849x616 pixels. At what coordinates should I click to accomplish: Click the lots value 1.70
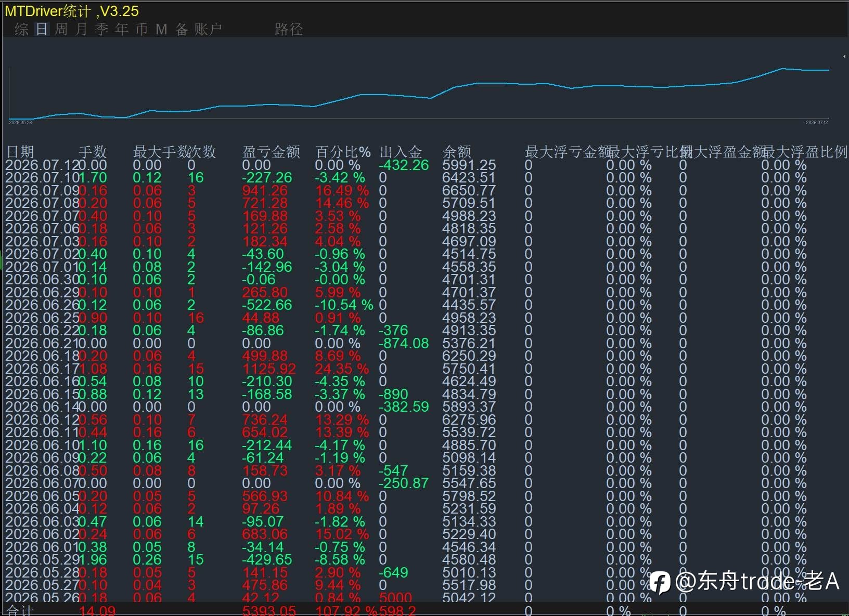tap(93, 177)
